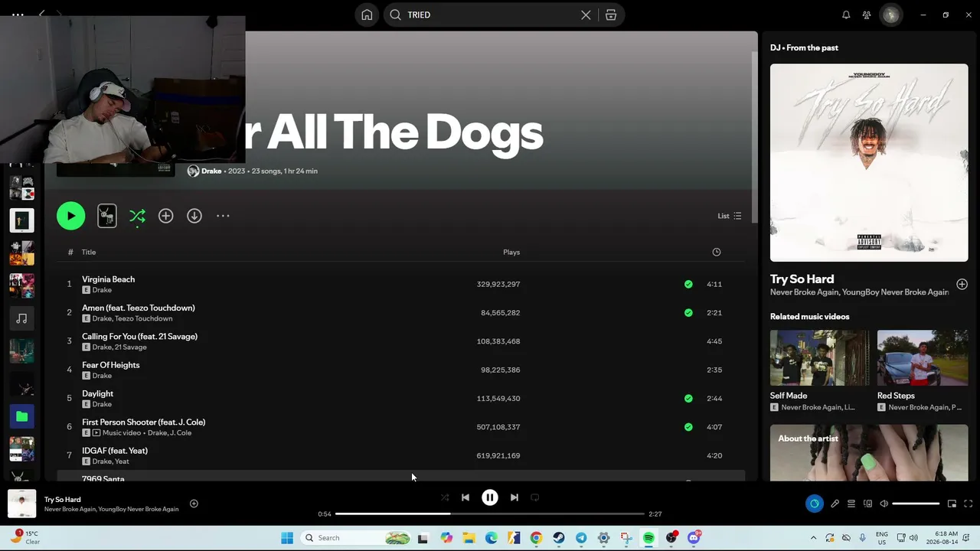The width and height of the screenshot is (980, 551).
Task: Open artist J. Cole link
Action: coord(180,433)
